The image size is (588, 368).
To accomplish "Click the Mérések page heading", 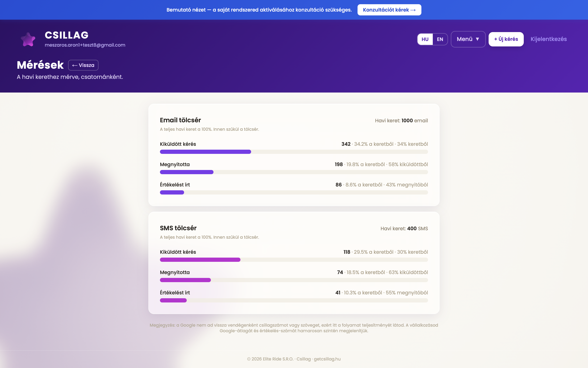I will click(40, 65).
